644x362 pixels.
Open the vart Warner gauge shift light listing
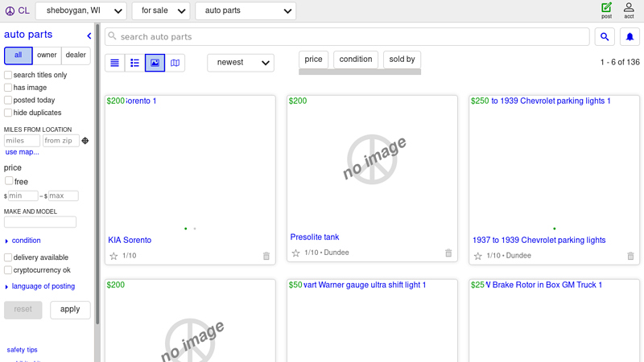pyautogui.click(x=365, y=285)
